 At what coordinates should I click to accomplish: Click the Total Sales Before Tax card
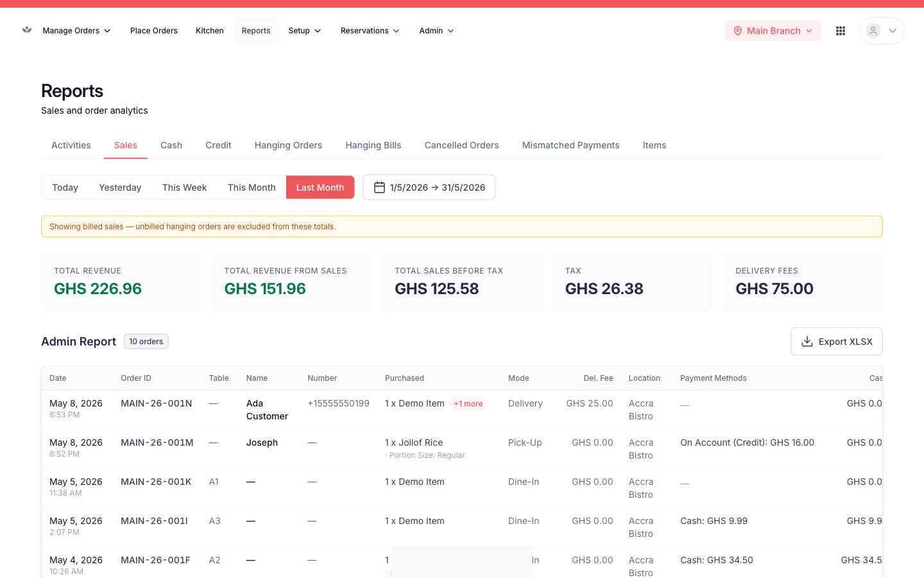pyautogui.click(x=462, y=283)
